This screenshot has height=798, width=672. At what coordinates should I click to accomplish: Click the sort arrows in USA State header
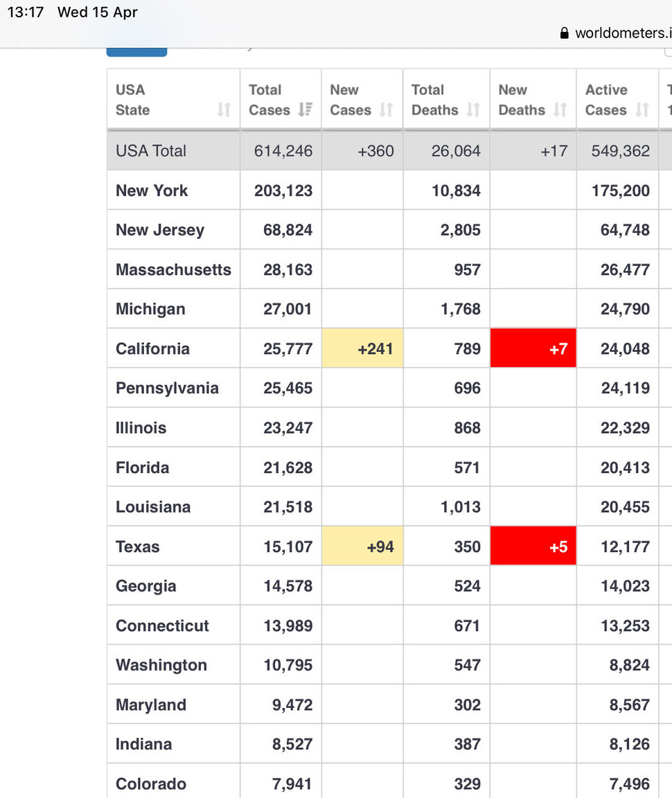[224, 109]
